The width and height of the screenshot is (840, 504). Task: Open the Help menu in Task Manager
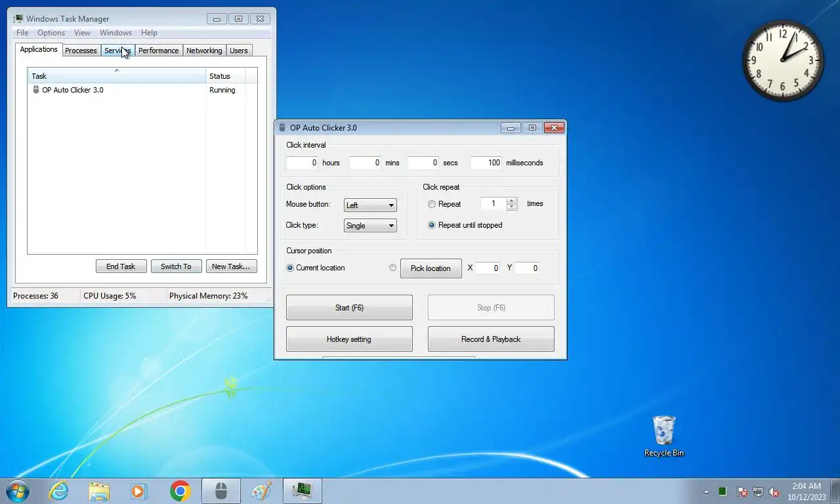pyautogui.click(x=149, y=33)
